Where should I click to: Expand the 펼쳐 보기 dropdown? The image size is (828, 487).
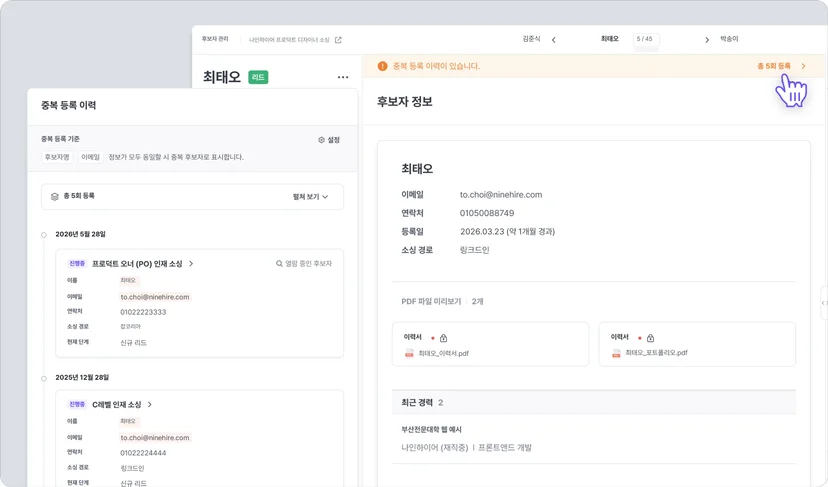click(x=310, y=196)
